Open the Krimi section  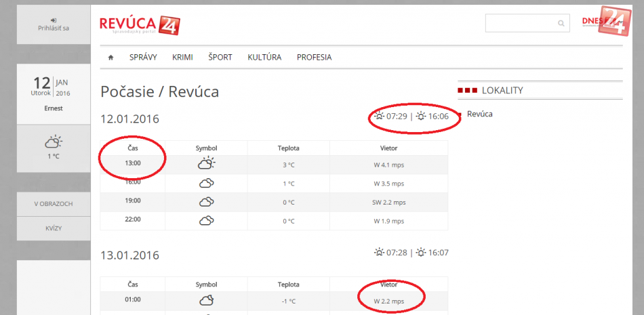[182, 58]
